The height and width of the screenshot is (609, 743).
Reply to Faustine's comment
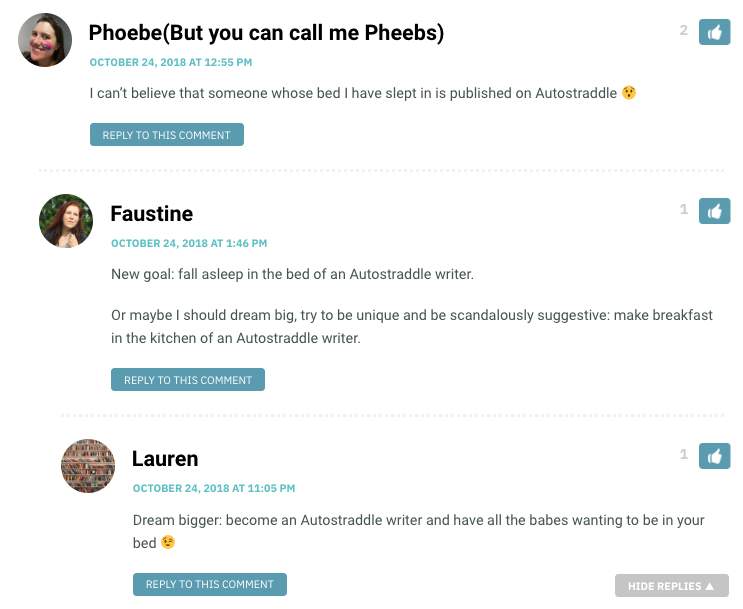click(x=188, y=380)
